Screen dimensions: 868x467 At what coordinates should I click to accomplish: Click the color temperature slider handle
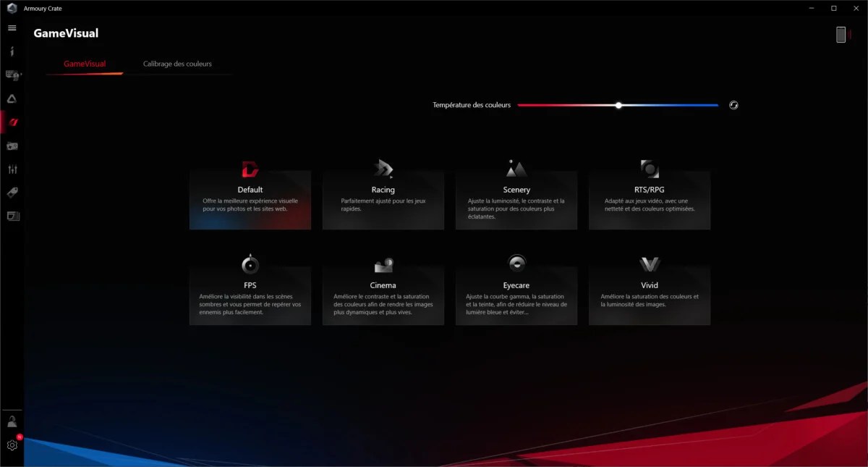coord(618,105)
